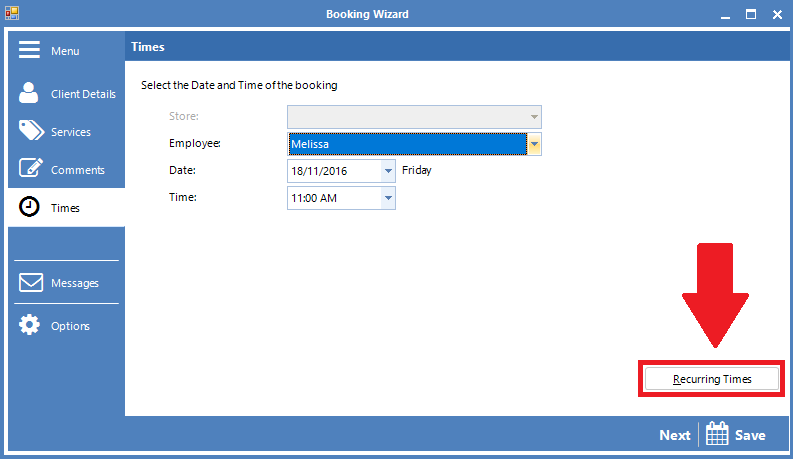Go to the Comments tab label
Image resolution: width=793 pixels, height=459 pixels.
point(78,170)
